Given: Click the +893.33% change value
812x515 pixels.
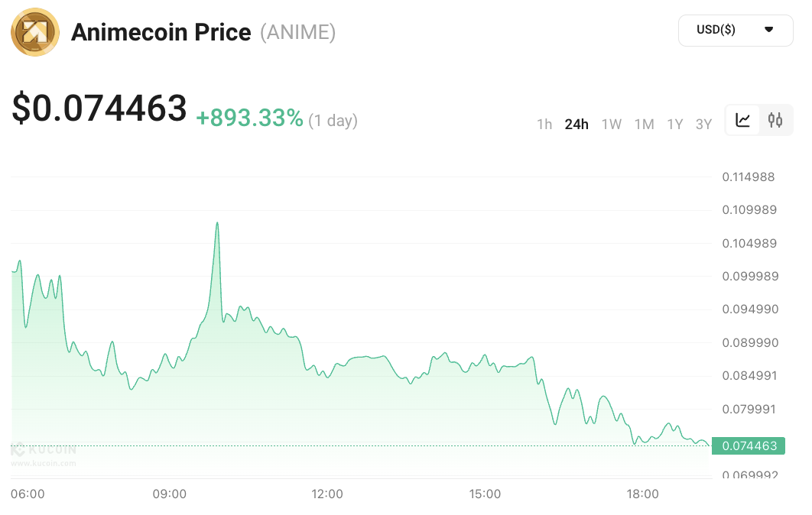Looking at the screenshot, I should [x=249, y=118].
